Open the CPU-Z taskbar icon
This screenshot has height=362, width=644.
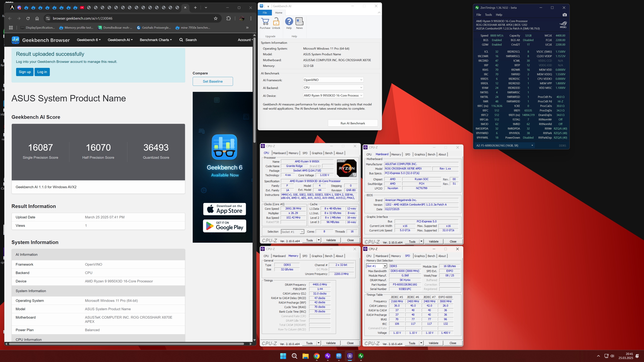pos(350,356)
